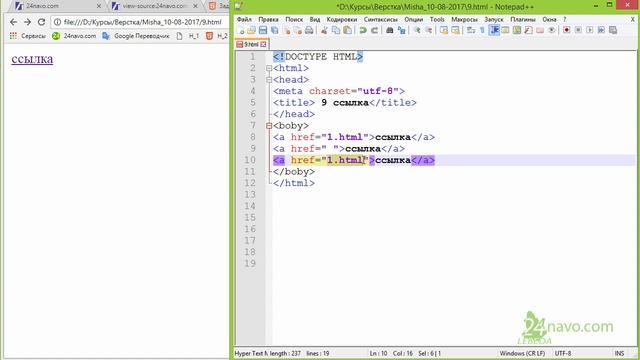
Task: Click the browser Back arrow
Action: [13, 22]
